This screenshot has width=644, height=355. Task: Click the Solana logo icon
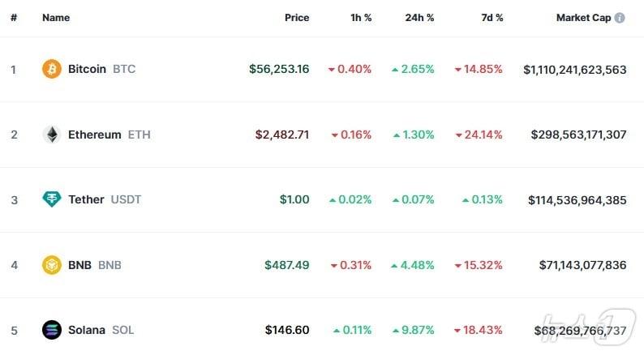tap(52, 330)
